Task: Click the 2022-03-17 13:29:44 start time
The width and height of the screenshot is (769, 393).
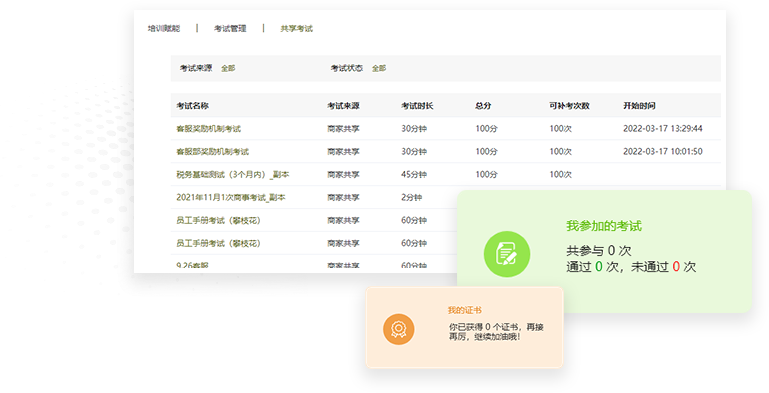Action: [663, 129]
